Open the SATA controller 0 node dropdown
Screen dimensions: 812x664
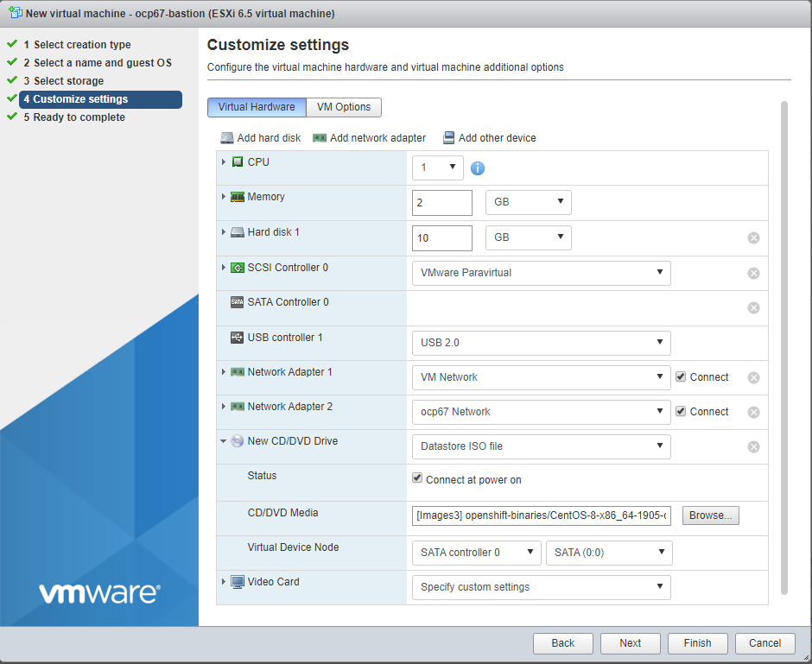(x=477, y=553)
